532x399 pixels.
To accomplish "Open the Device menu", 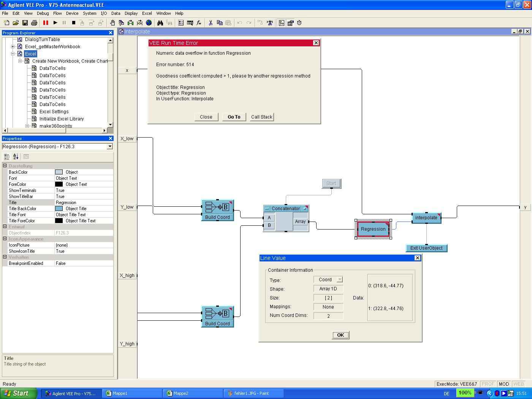I will click(x=72, y=13).
